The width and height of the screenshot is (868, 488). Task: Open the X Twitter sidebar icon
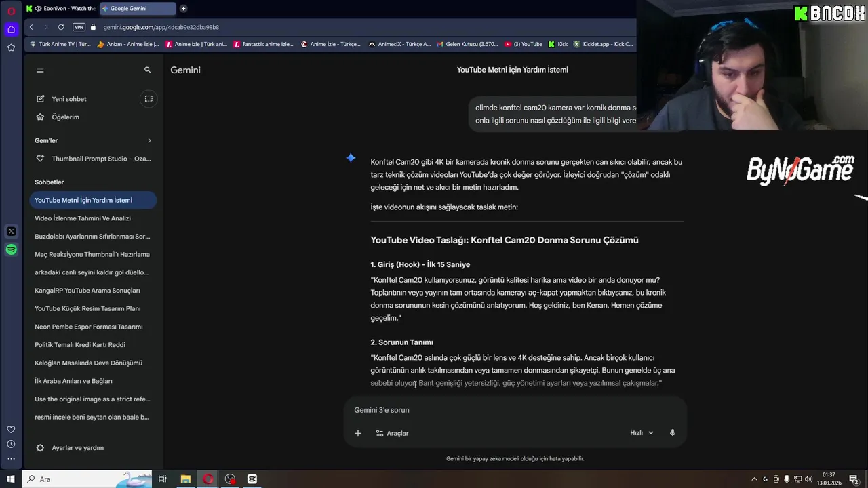tap(11, 232)
